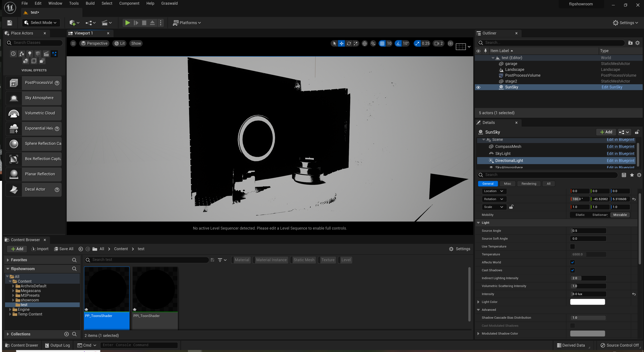This screenshot has width=644, height=352.
Task: Toggle grid snapping icon in viewport
Action: [x=382, y=43]
